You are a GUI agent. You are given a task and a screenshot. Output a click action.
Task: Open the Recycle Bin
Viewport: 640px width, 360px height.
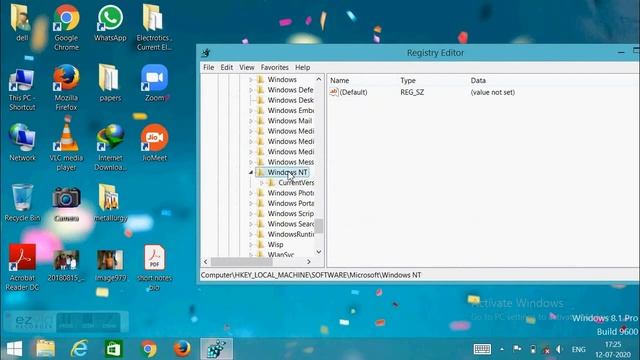point(22,203)
